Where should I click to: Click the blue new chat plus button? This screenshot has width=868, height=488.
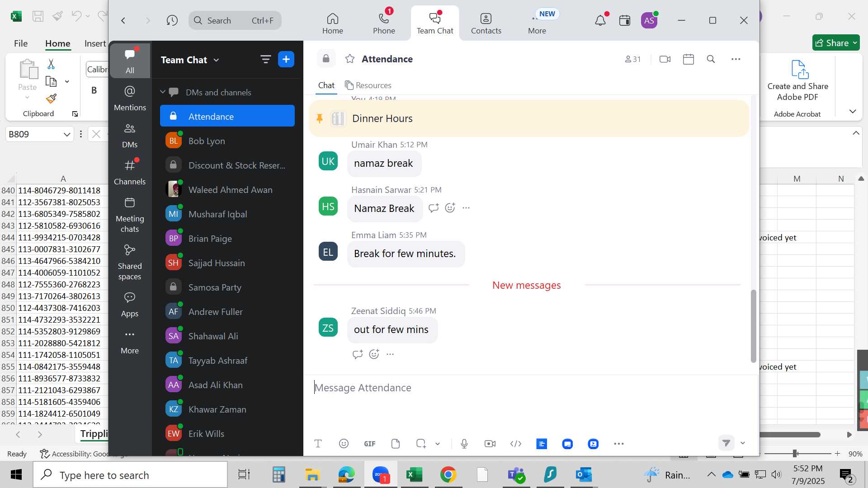tap(286, 59)
